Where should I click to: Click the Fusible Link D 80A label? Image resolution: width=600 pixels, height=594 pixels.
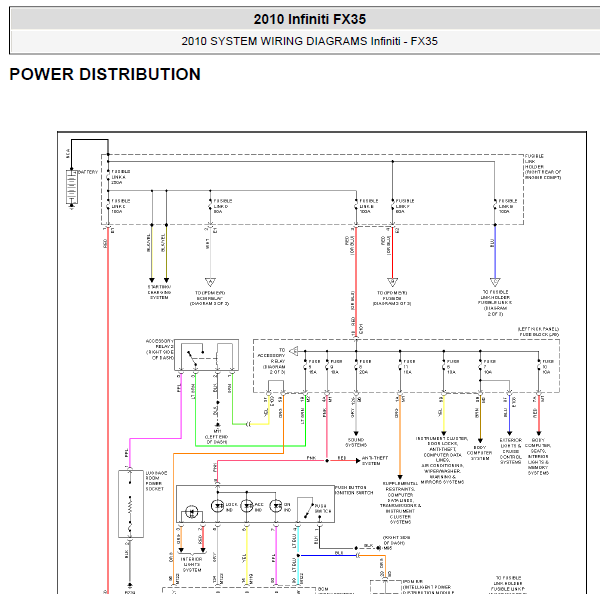[223, 206]
